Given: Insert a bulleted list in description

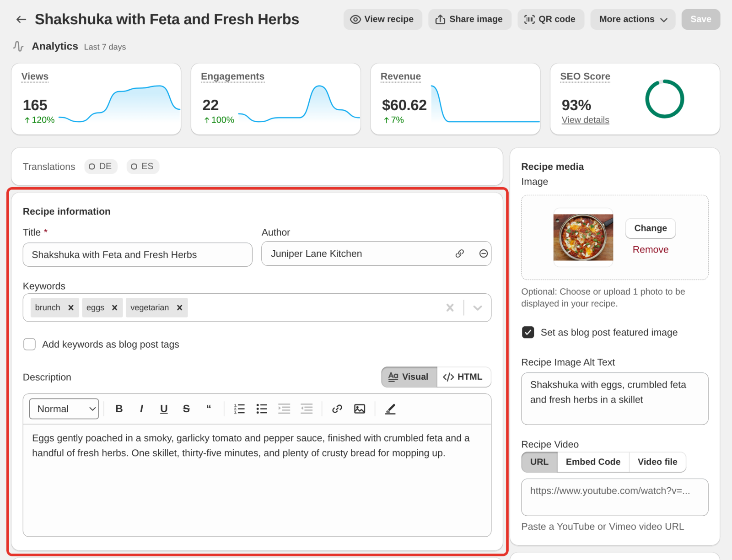Looking at the screenshot, I should point(262,409).
